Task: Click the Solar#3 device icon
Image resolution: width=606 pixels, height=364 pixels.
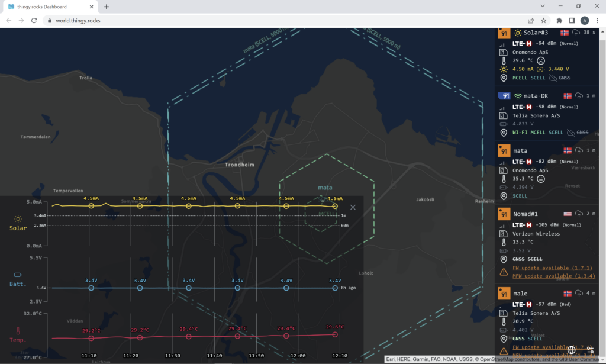Action: point(504,33)
